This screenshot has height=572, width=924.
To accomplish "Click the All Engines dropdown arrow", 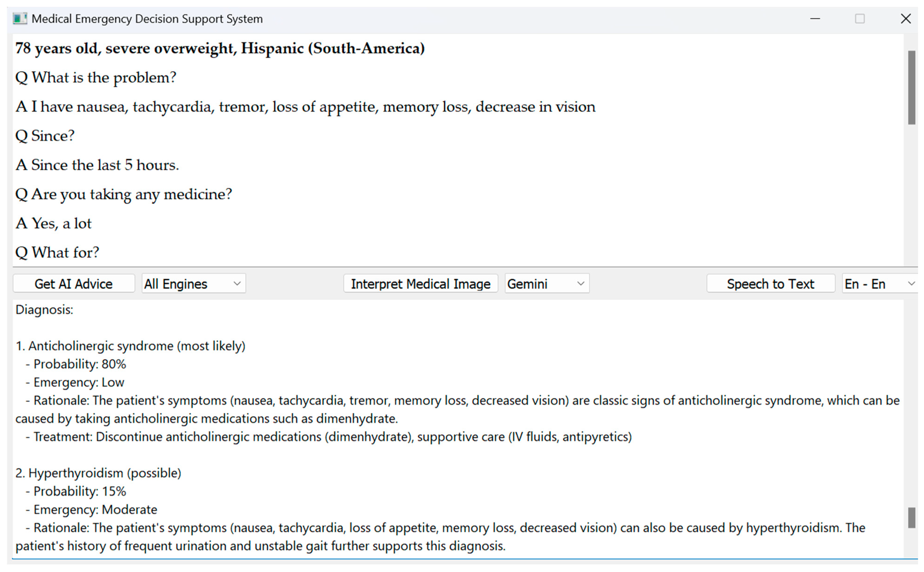I will (x=237, y=284).
